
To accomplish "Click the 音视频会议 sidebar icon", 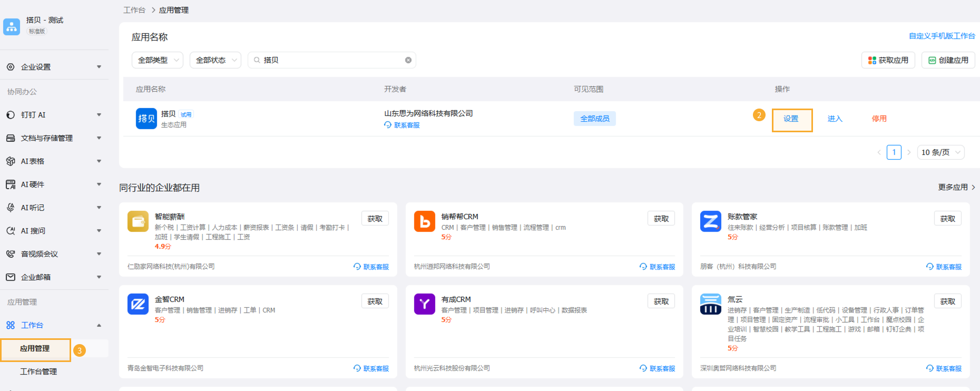I will coord(11,254).
